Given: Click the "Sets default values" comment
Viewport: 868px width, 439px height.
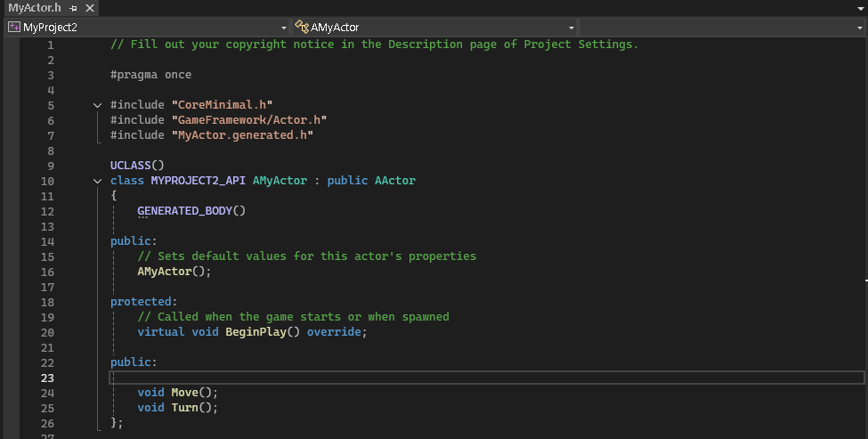Looking at the screenshot, I should pyautogui.click(x=306, y=256).
